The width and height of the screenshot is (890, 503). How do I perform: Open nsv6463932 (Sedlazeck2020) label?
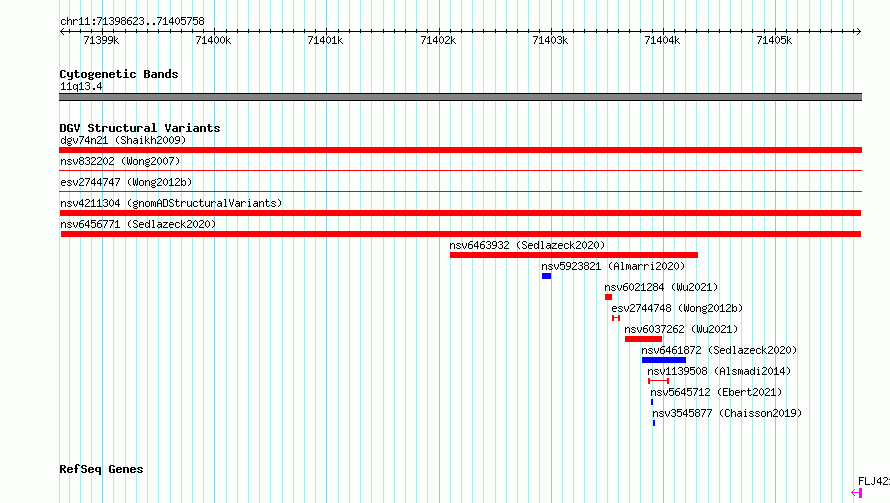click(x=527, y=245)
